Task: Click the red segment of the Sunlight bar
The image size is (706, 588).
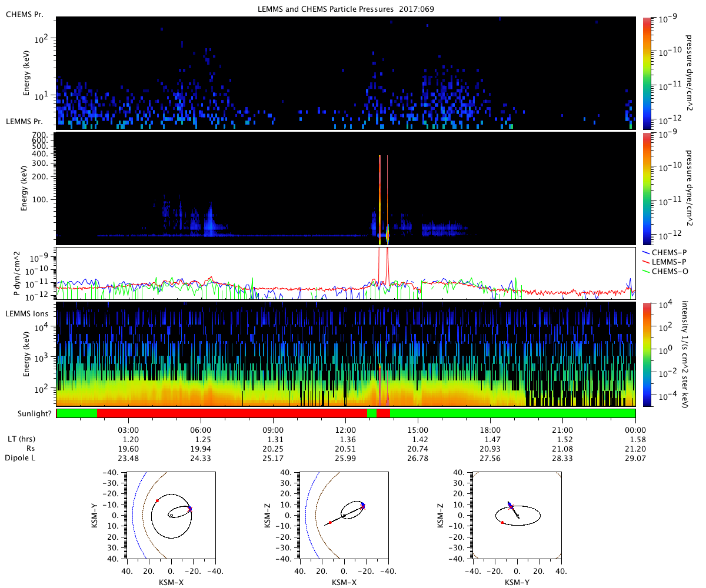Action: click(232, 413)
